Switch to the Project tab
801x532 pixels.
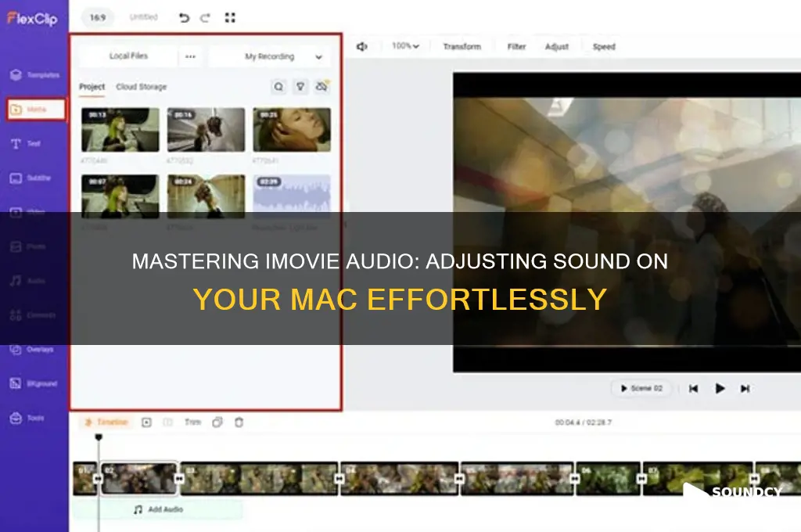pyautogui.click(x=92, y=87)
